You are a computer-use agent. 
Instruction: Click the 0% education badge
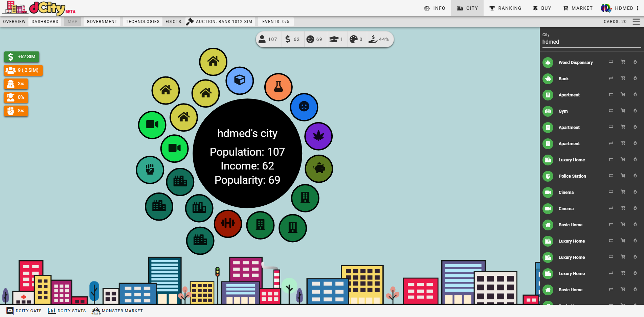(x=16, y=97)
